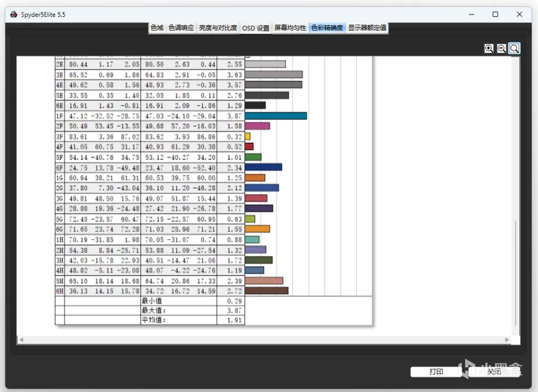This screenshot has width=538, height=392.
Task: Click the black bar for row 6E
Action: 256,106
